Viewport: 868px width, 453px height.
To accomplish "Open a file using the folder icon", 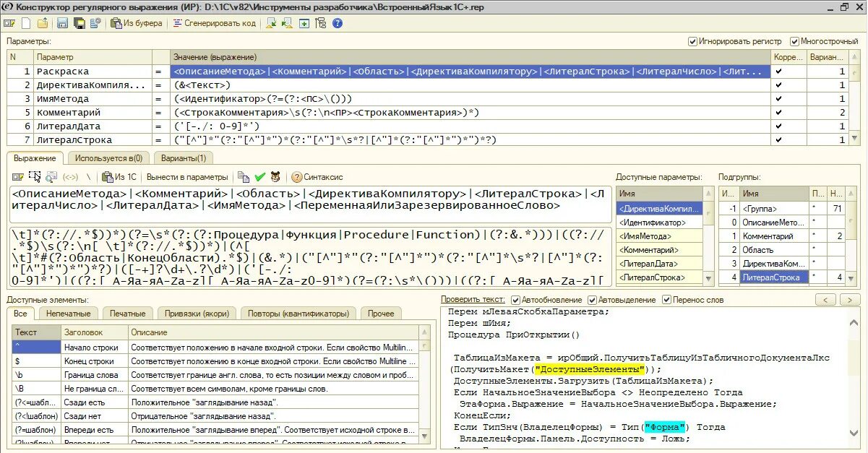I will [x=43, y=23].
